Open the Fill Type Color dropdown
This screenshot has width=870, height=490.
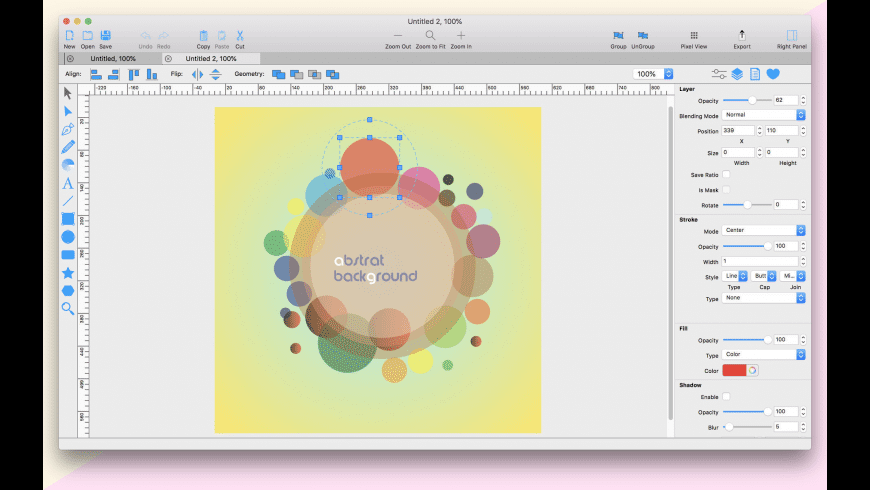coord(764,355)
